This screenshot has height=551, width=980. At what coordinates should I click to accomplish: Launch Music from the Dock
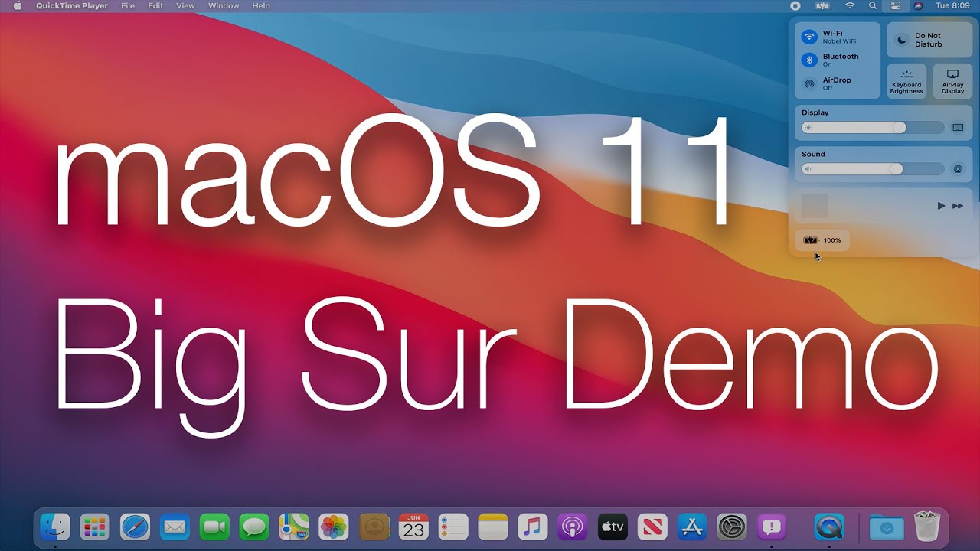coord(533,527)
